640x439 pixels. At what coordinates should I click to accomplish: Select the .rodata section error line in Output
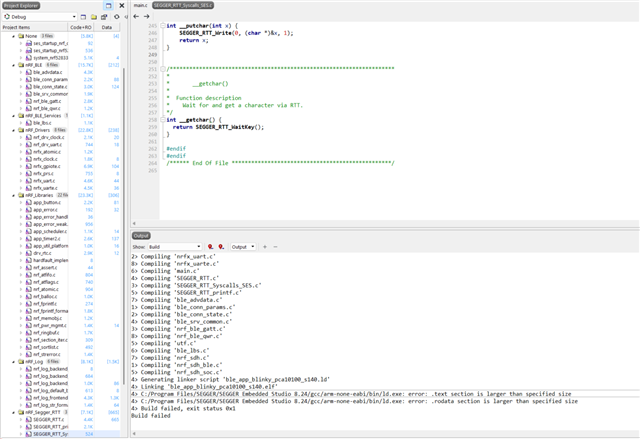[354, 401]
